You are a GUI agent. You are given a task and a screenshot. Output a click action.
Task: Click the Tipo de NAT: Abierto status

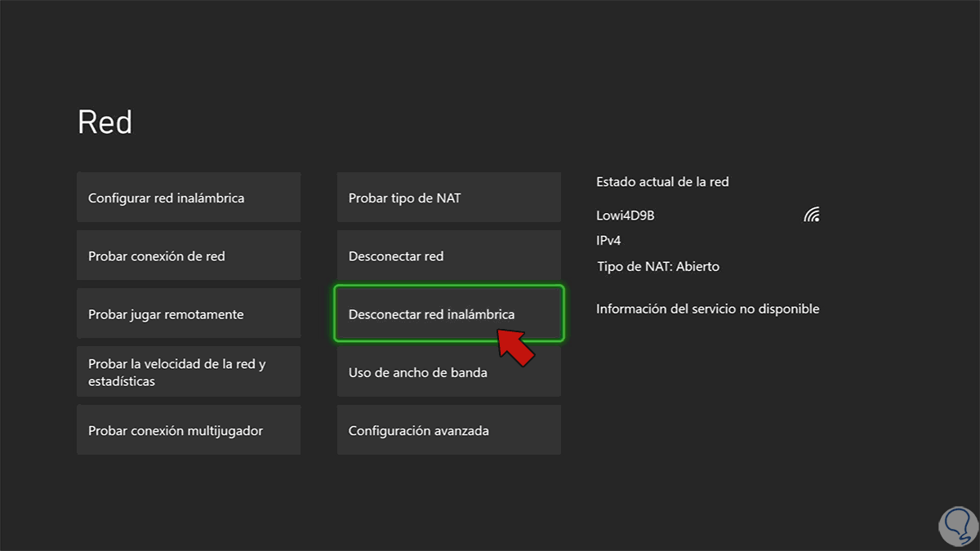point(658,266)
